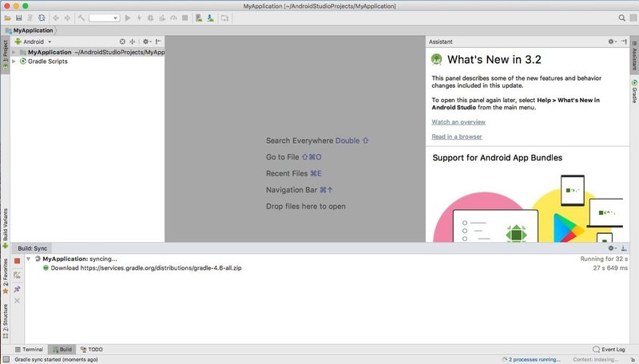Click the Project Structure toolbar icon
The image size is (639, 364).
click(x=224, y=18)
